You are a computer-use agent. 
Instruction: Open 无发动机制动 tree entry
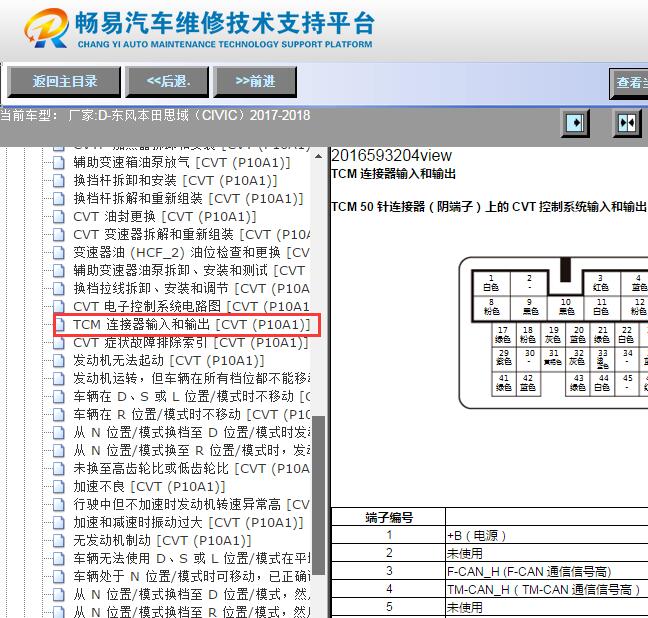(x=162, y=541)
